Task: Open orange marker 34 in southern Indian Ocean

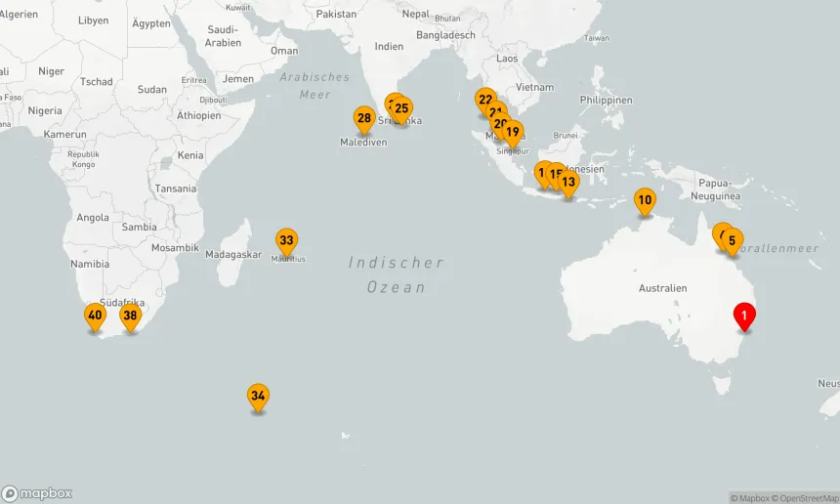Action: coord(258,397)
